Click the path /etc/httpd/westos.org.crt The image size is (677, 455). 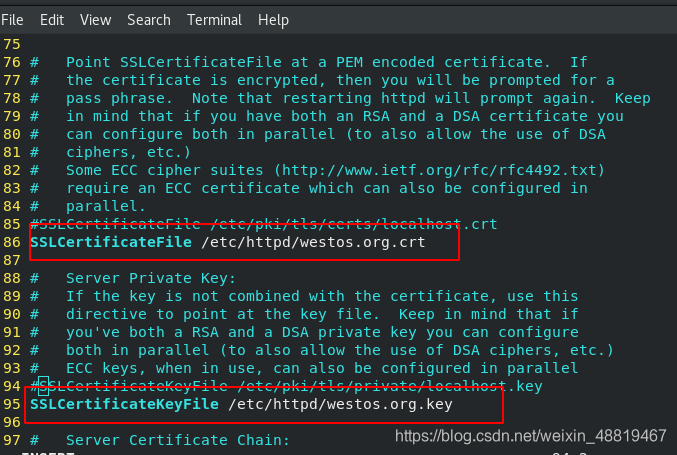click(313, 242)
